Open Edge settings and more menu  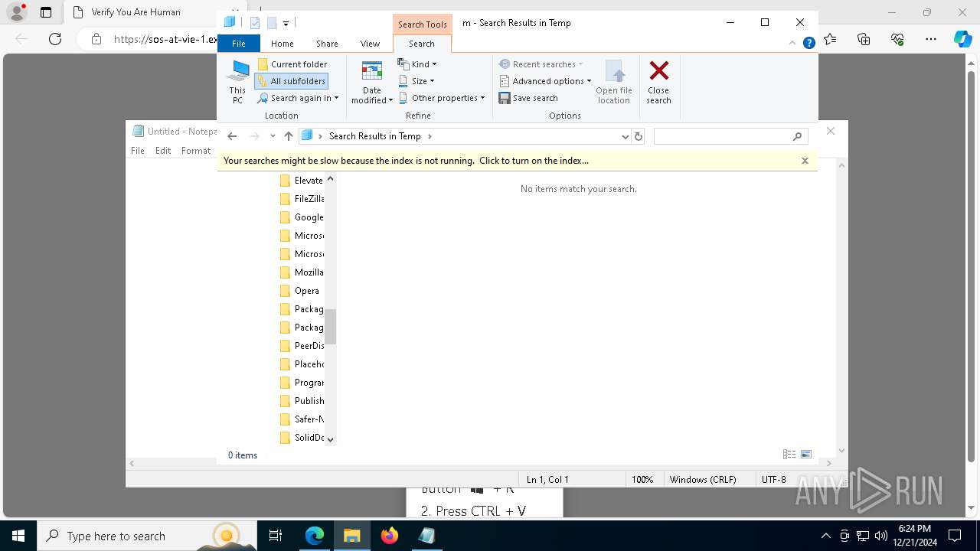click(x=931, y=39)
